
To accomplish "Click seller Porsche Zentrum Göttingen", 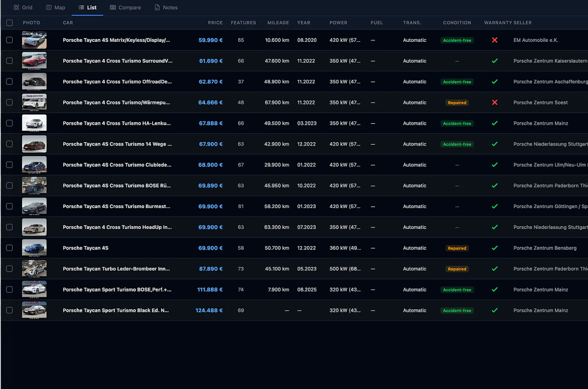I will pyautogui.click(x=550, y=206).
